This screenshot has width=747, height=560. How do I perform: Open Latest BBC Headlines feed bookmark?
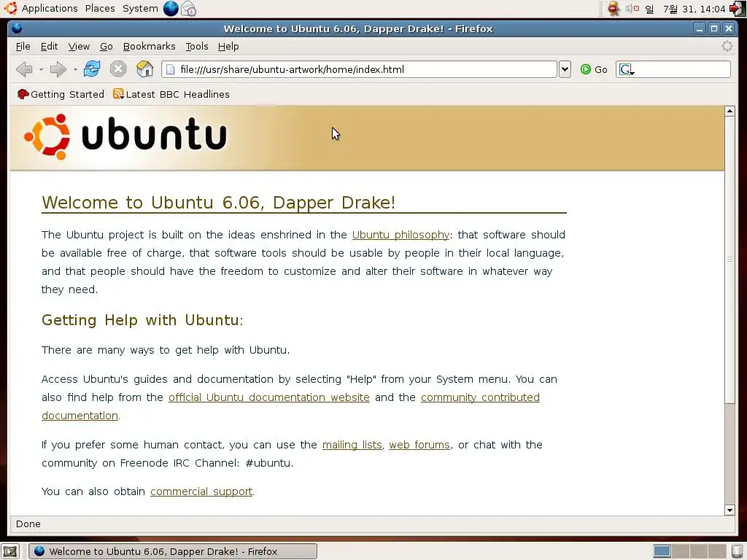click(x=171, y=94)
